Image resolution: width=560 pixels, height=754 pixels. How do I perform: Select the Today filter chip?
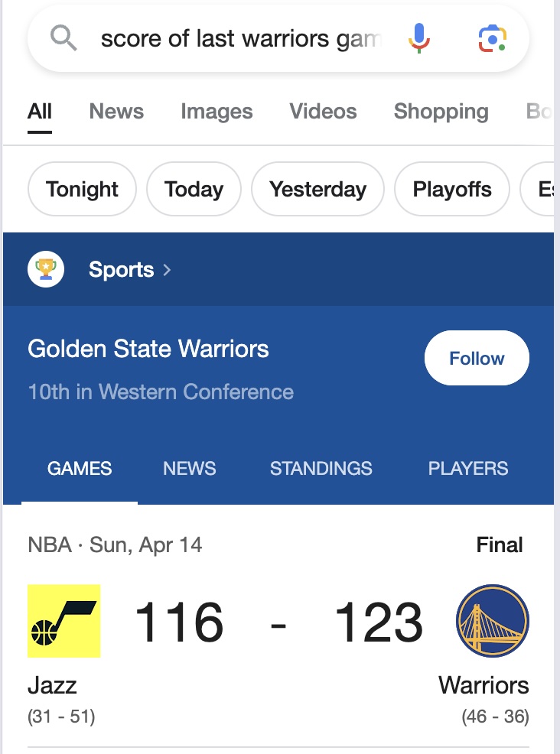[194, 189]
